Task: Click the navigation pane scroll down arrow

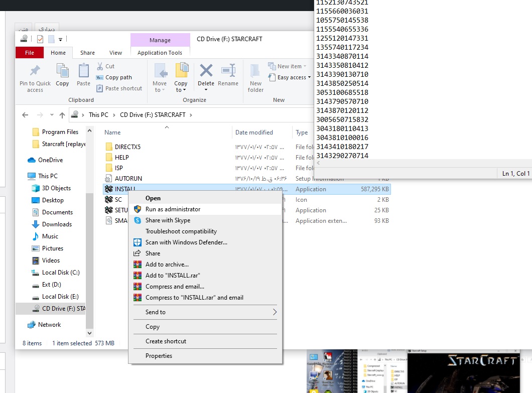Action: pyautogui.click(x=90, y=333)
